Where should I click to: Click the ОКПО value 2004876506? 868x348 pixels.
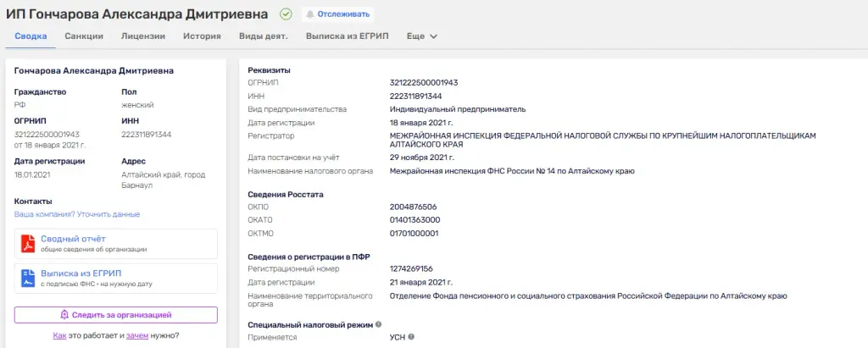pos(413,207)
